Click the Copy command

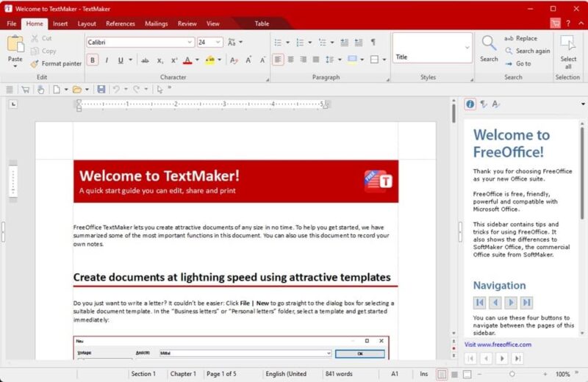click(x=43, y=51)
